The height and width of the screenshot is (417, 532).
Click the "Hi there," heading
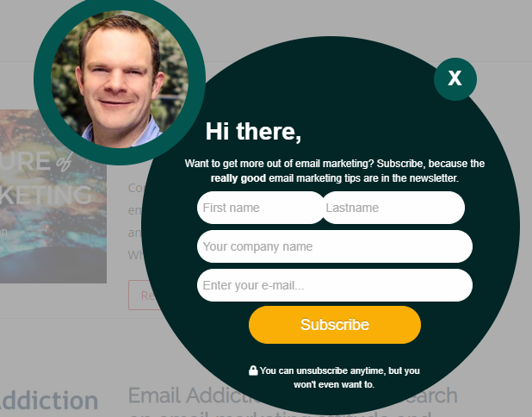click(253, 132)
